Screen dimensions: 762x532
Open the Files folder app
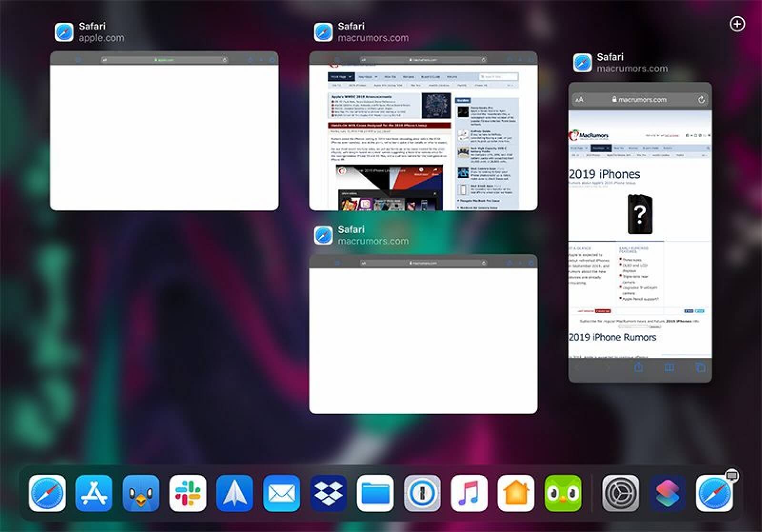[375, 493]
